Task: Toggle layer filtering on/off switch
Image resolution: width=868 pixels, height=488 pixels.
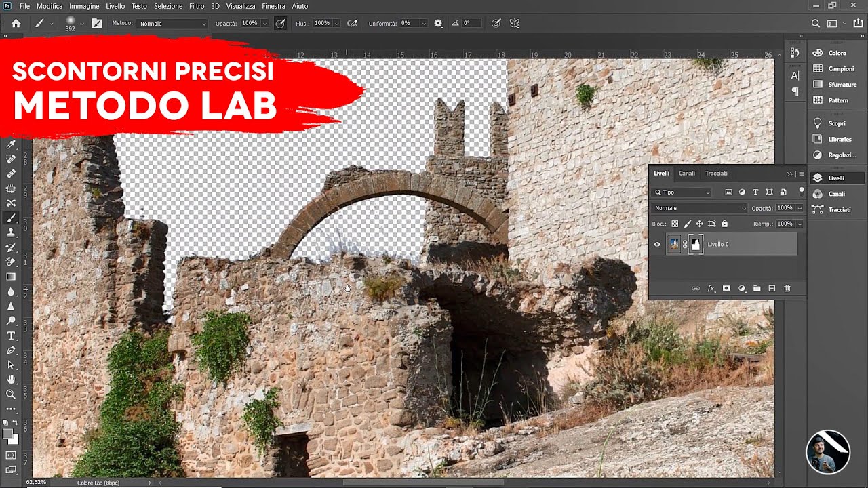Action: coord(802,192)
